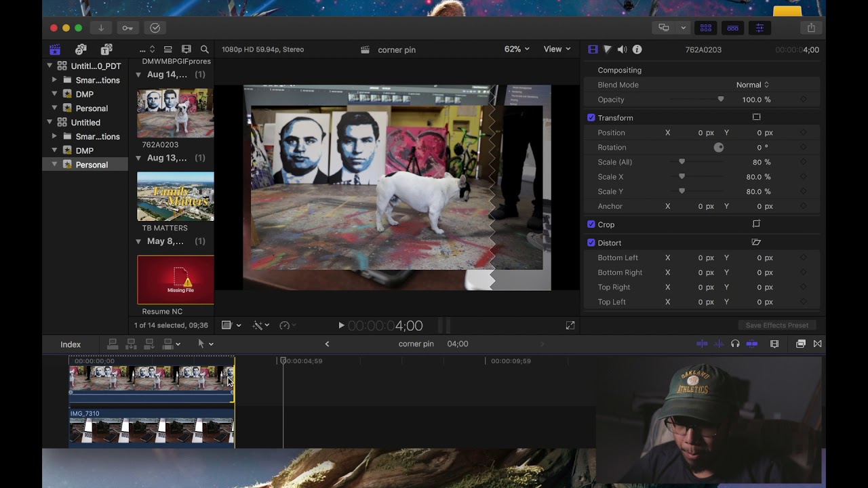Click Save Effects Preset button
868x488 pixels.
pos(777,325)
